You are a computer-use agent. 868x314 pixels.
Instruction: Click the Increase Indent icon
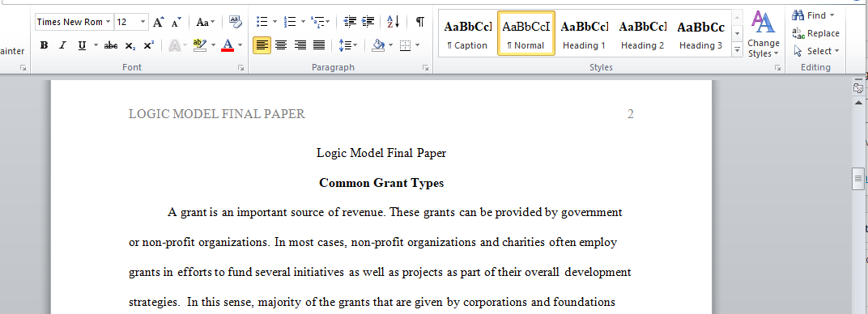pyautogui.click(x=368, y=22)
